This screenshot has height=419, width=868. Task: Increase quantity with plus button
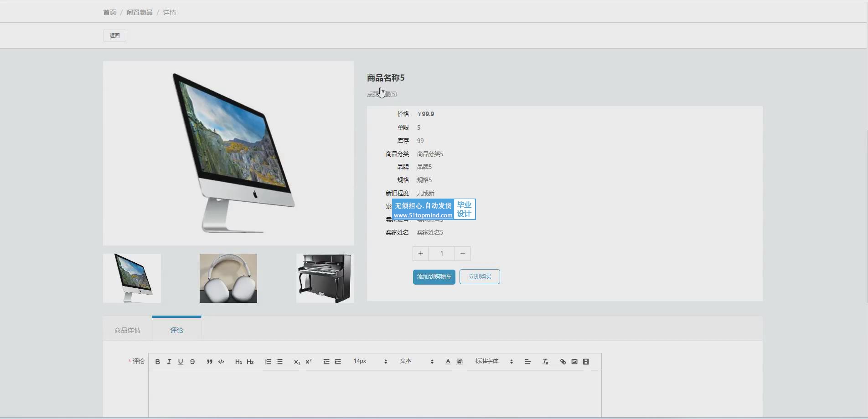click(420, 254)
